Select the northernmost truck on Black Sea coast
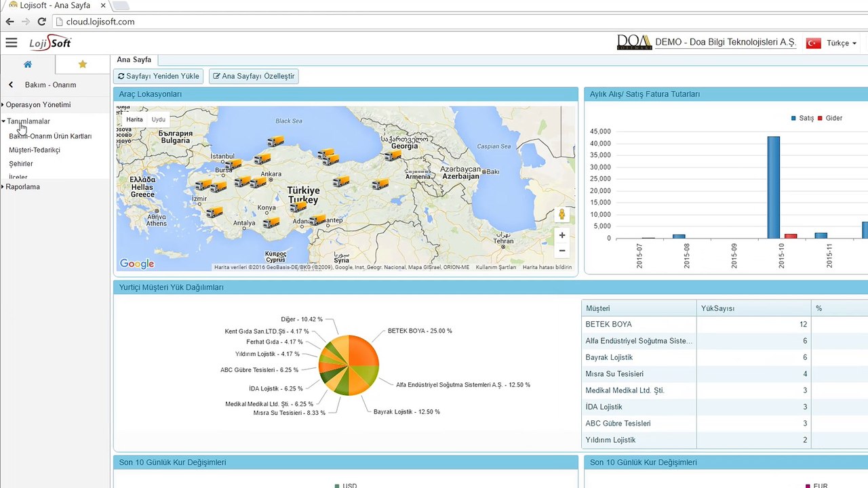The width and height of the screenshot is (868, 488). 275,141
